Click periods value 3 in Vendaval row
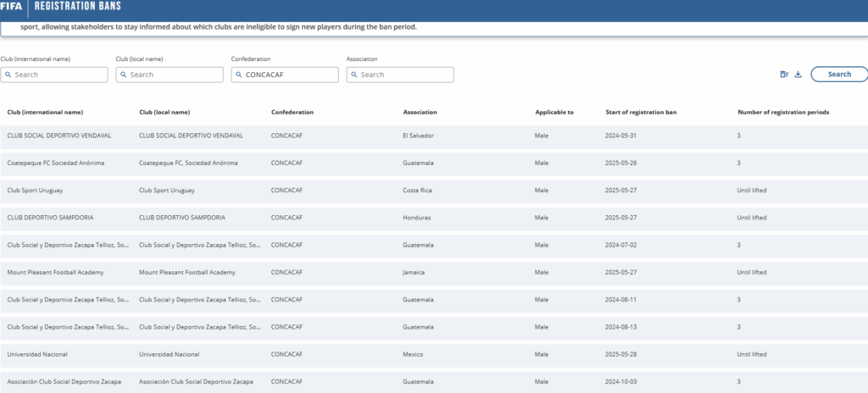 (x=738, y=136)
